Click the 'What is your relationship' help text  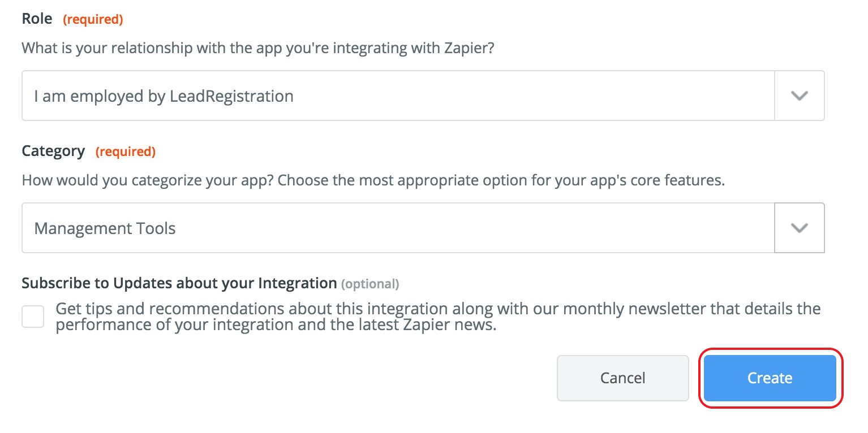pos(258,47)
